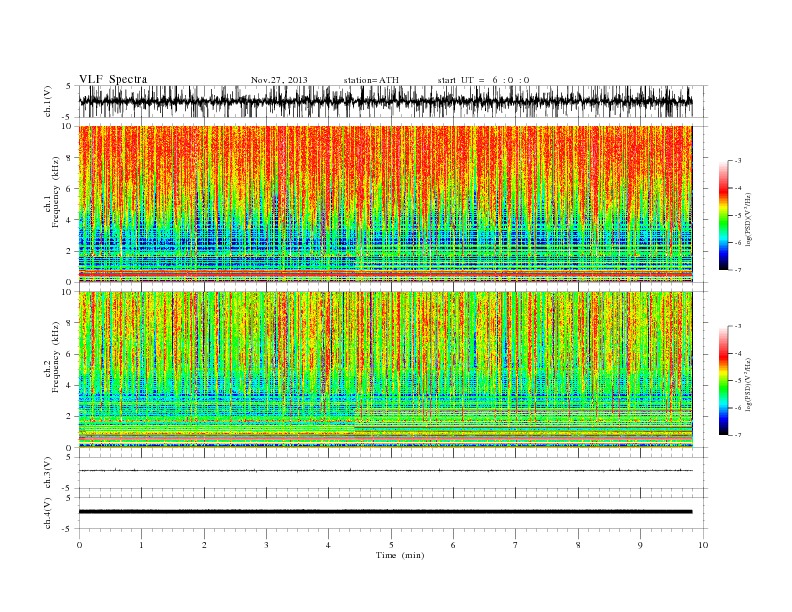Screen dimensions: 792x612
Task: Click the time axis tick label "5"
Action: [391, 545]
